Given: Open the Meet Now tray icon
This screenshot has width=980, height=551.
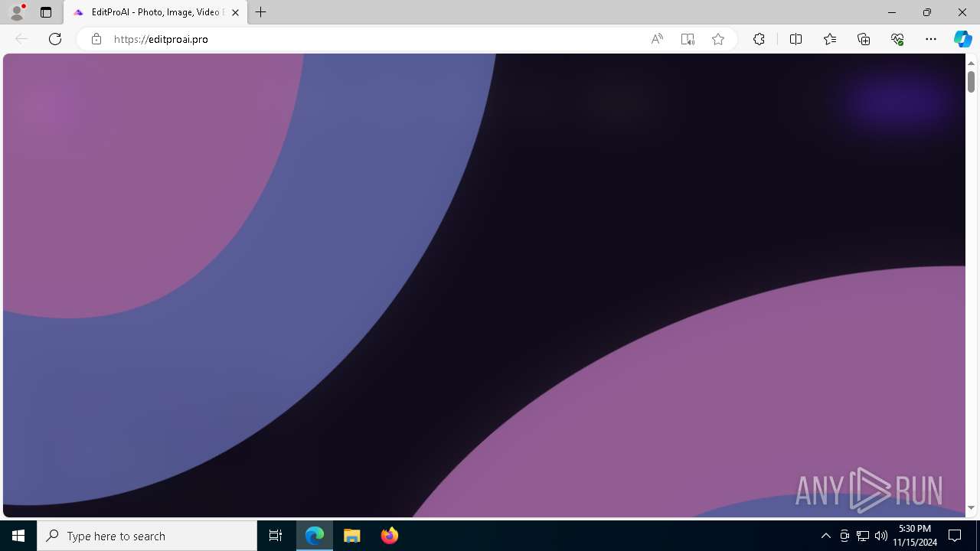Looking at the screenshot, I should pyautogui.click(x=844, y=536).
